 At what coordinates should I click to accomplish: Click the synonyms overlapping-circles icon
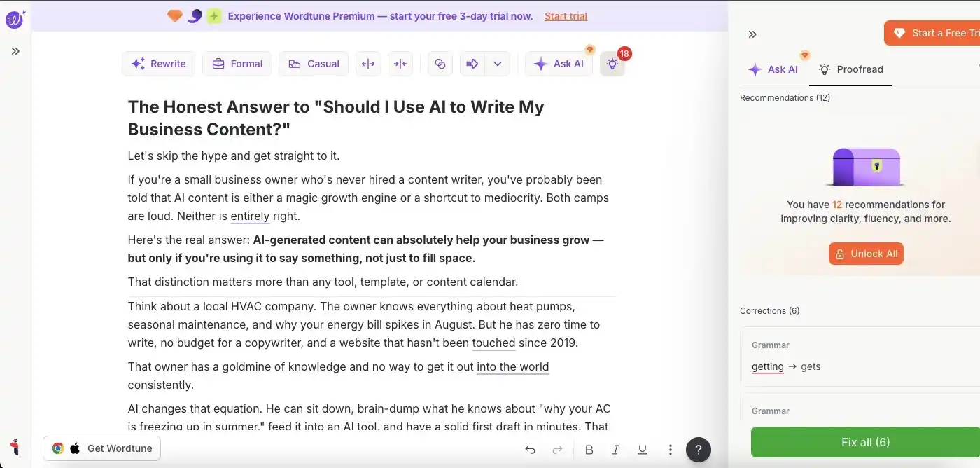pos(440,64)
